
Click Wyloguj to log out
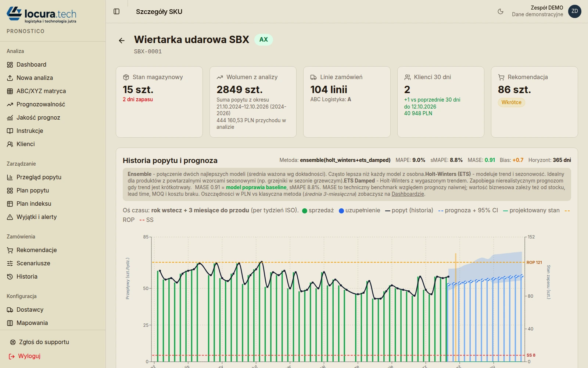click(25, 356)
